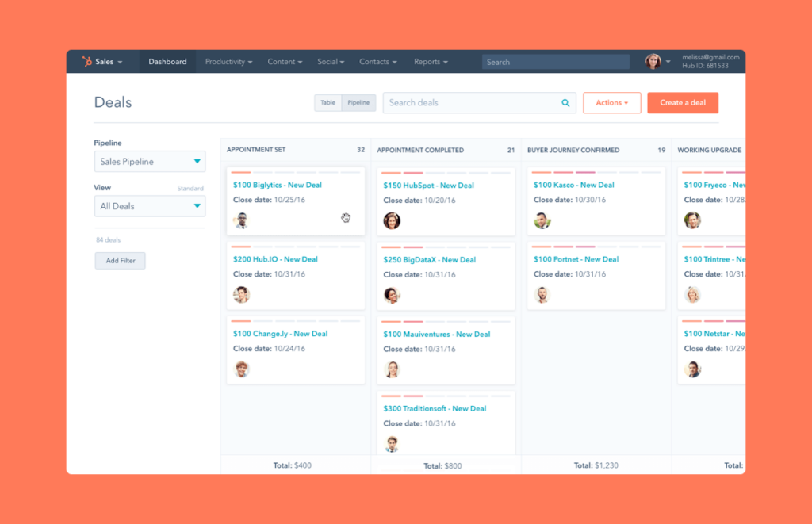Open the Actions dropdown
The width and height of the screenshot is (812, 524).
pyautogui.click(x=611, y=102)
